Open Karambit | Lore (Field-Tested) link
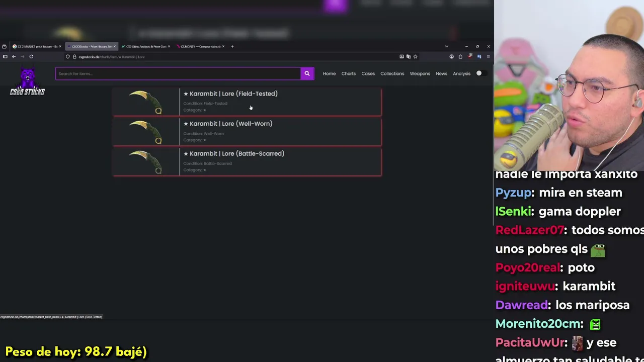644x362 pixels. click(230, 94)
